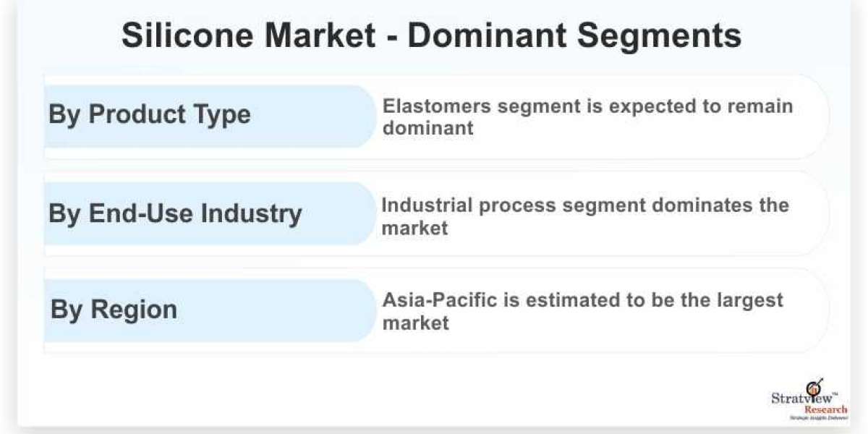Select the "By Product Type" label
This screenshot has width=868, height=434.
tap(150, 114)
